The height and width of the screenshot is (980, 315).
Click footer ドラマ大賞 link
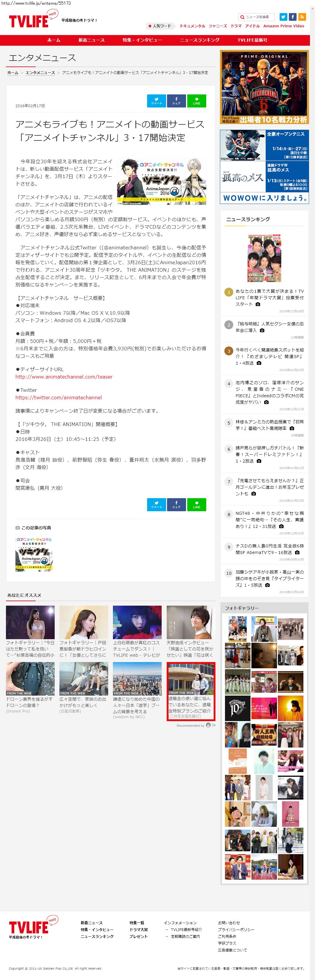pos(138,930)
